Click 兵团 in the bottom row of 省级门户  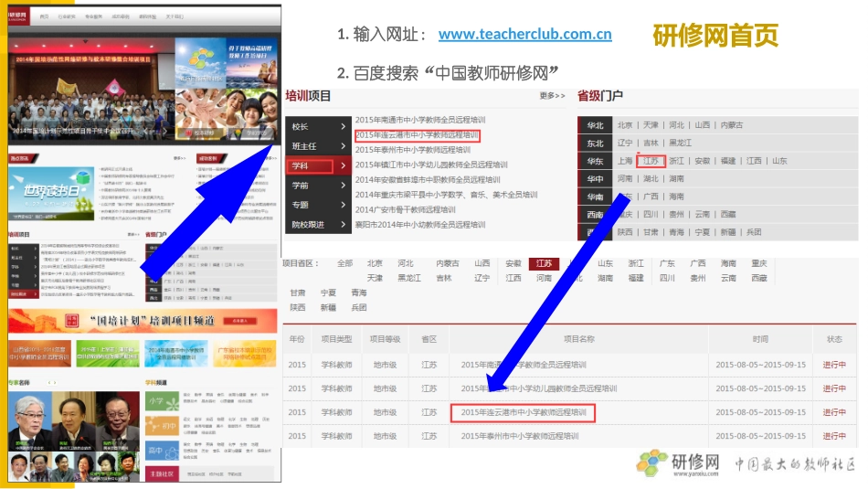[754, 232]
